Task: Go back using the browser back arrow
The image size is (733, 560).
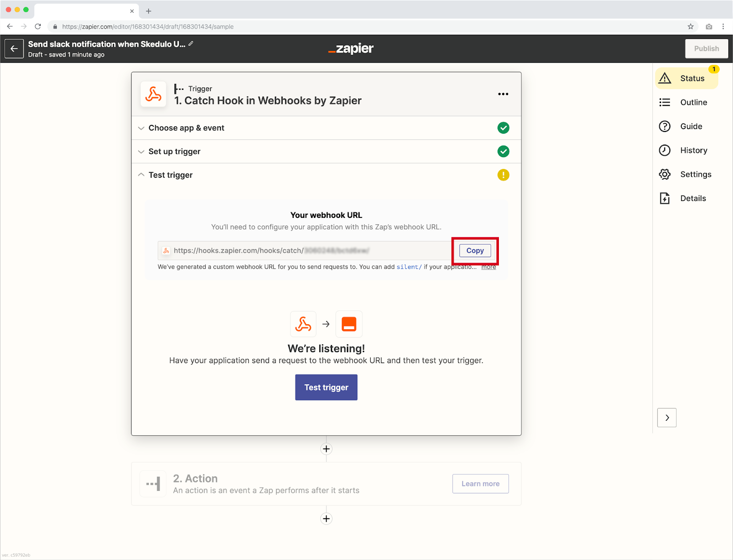Action: click(10, 27)
